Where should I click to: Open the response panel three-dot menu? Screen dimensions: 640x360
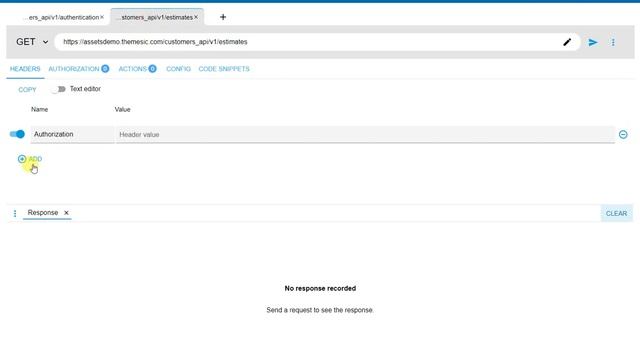point(15,213)
